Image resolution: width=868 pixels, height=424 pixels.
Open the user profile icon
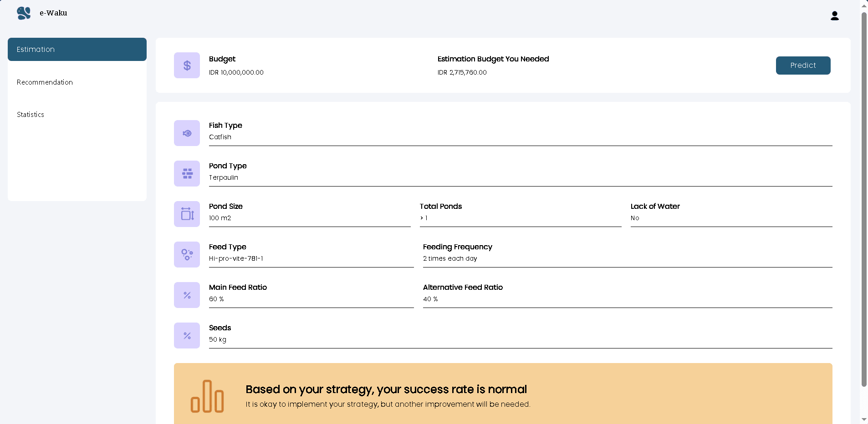(834, 16)
